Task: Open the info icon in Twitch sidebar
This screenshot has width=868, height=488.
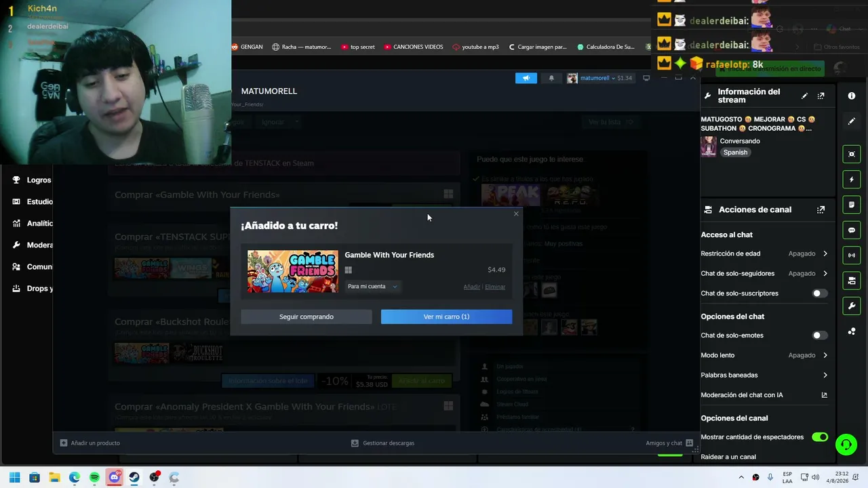Action: pyautogui.click(x=852, y=96)
